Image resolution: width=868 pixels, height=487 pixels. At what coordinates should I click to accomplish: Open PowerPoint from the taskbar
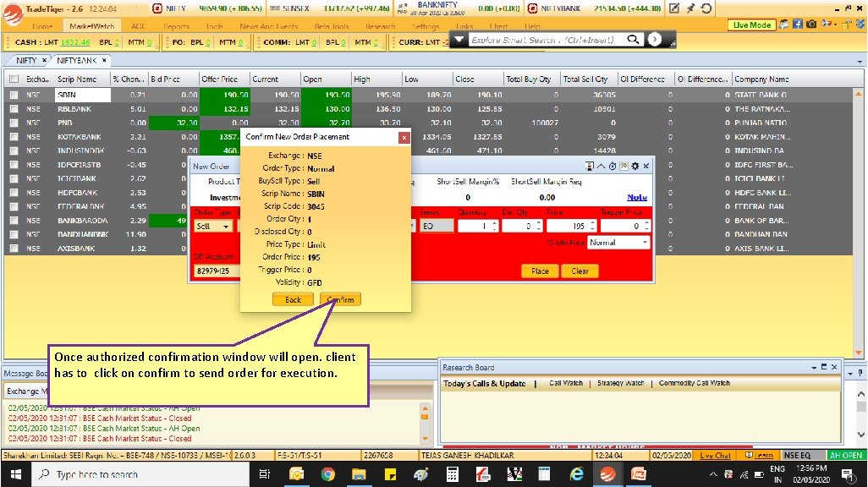pyautogui.click(x=638, y=474)
